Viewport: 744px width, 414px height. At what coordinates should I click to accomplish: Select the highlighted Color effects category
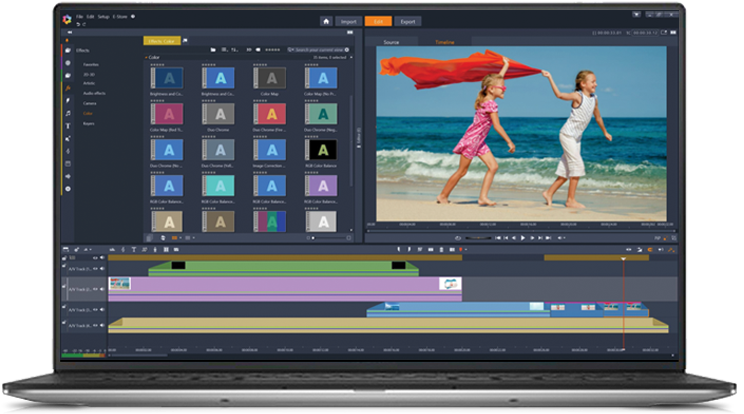click(x=88, y=113)
